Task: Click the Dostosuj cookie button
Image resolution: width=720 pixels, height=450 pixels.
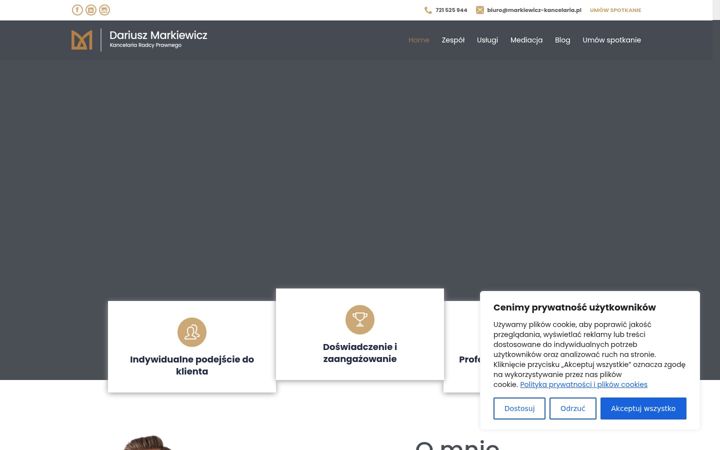Action: [x=519, y=408]
